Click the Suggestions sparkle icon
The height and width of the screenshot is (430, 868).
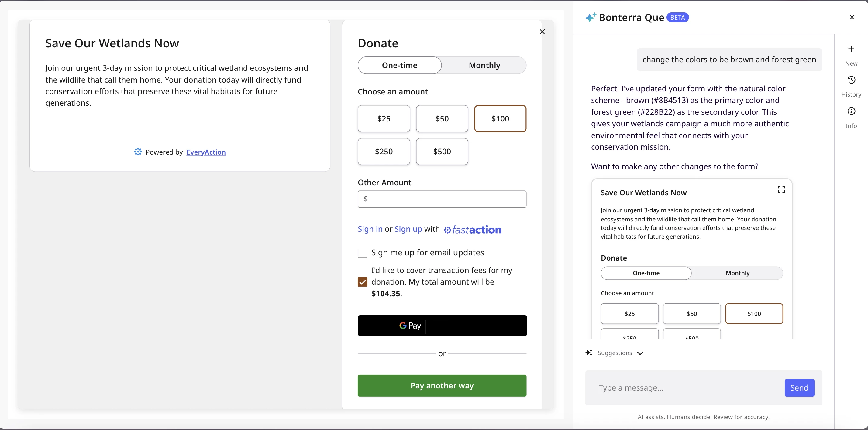(589, 353)
